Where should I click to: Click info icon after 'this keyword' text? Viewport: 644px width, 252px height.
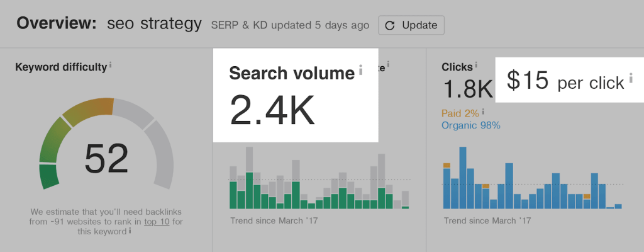[x=130, y=231]
